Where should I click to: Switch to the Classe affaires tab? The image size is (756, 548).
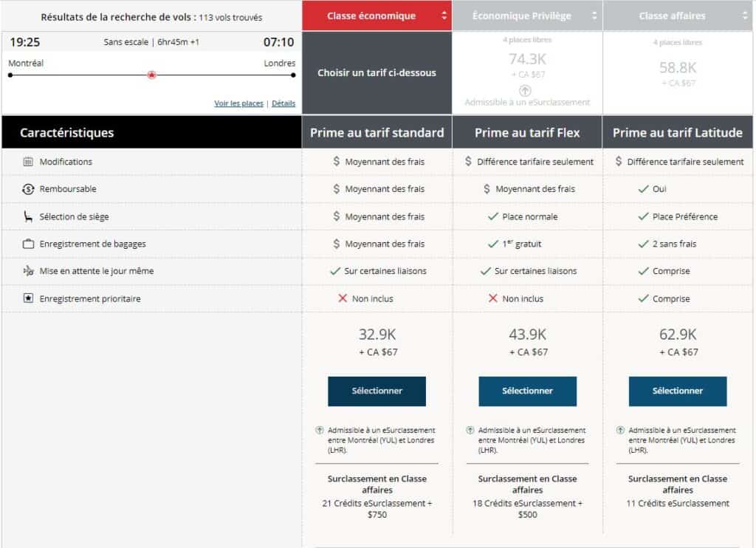[x=672, y=16]
